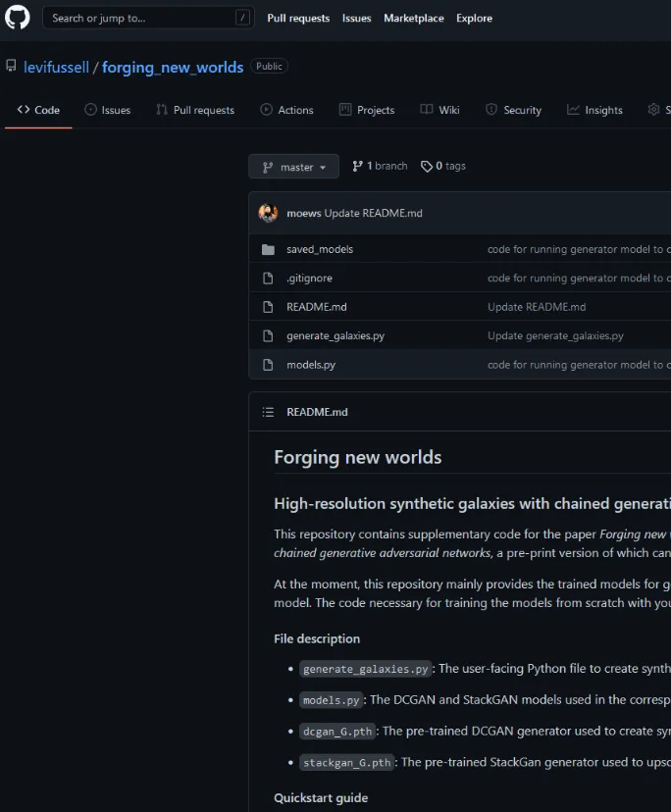Click the tag icon beside 0 tags
671x812 pixels.
tap(427, 167)
